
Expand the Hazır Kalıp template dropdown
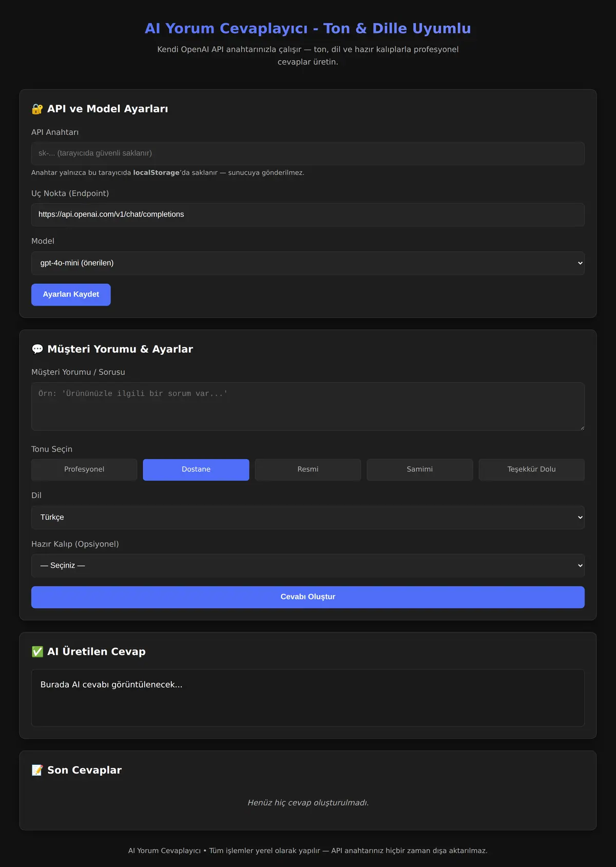point(308,566)
